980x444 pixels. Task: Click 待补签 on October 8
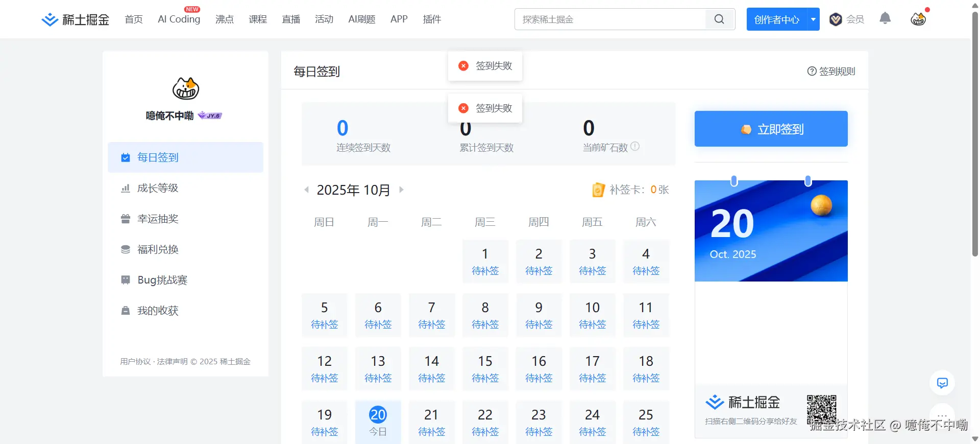485,324
